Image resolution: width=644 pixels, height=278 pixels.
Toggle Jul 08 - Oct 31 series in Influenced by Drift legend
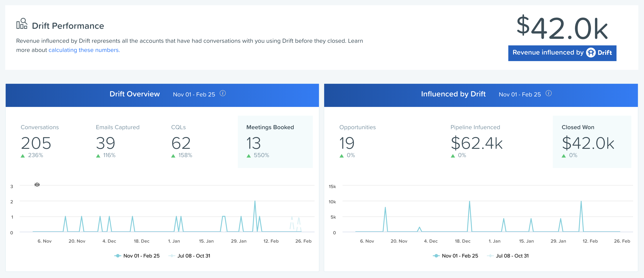click(508, 256)
